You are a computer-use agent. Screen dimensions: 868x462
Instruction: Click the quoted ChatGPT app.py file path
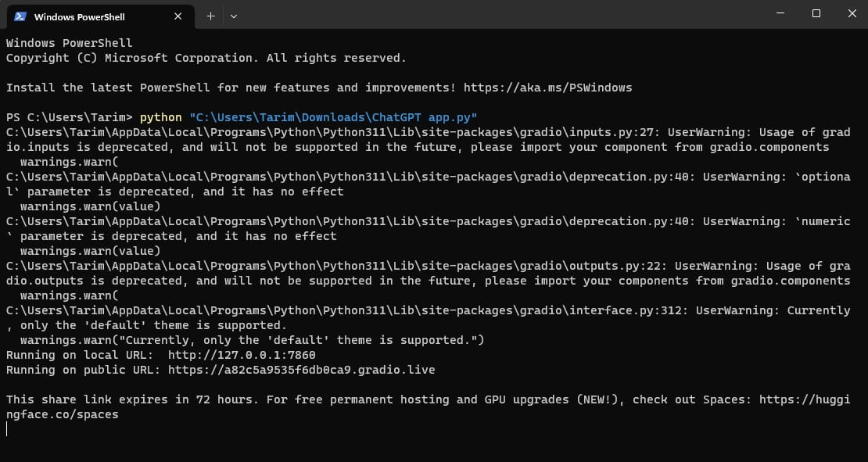333,117
